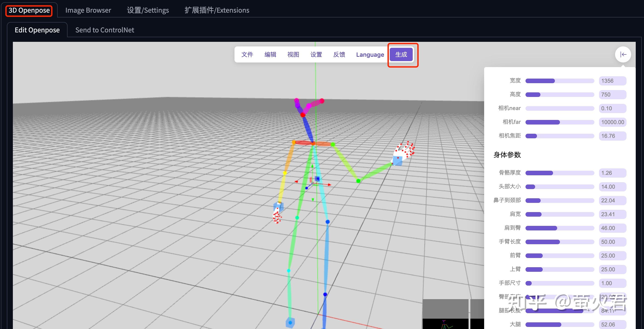Open the Language dropdown
Image resolution: width=644 pixels, height=329 pixels.
tap(370, 54)
